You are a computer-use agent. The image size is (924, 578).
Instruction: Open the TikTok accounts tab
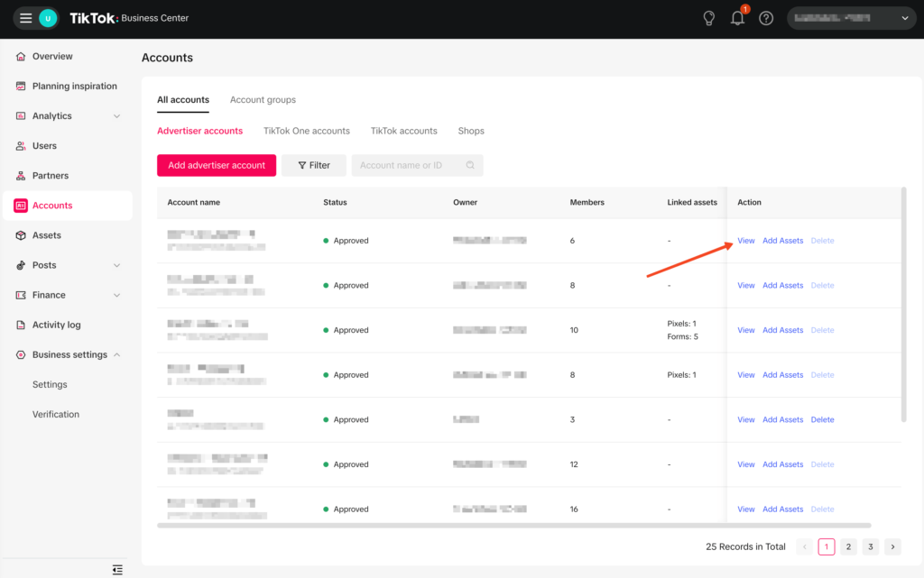click(x=403, y=131)
